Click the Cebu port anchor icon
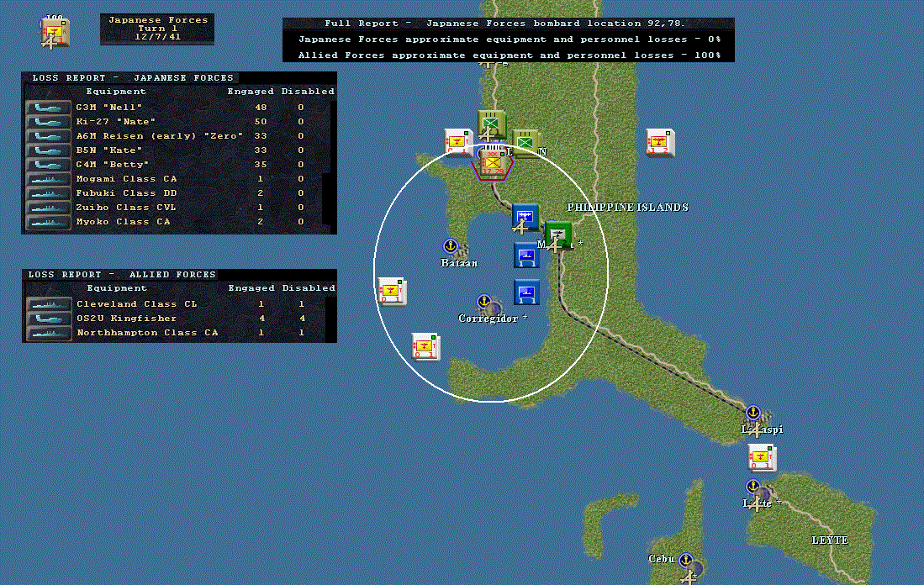 pos(685,560)
